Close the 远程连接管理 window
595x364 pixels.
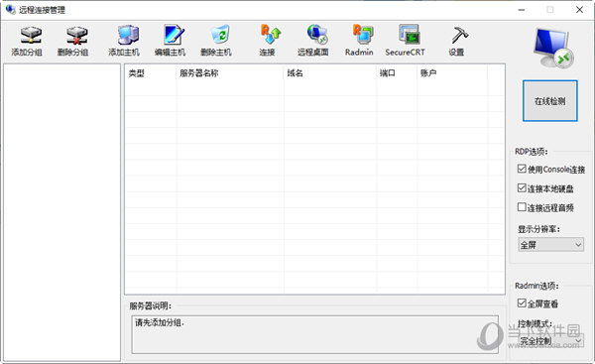[579, 10]
